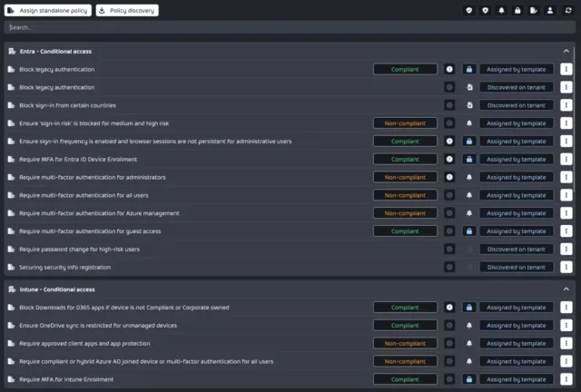This screenshot has width=581, height=392.
Task: Click bell icon on Require compliant or hybrid Azure AD row
Action: coord(469,361)
